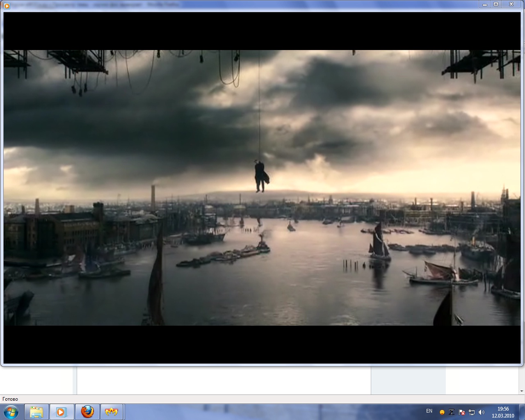Viewport: 525px width, 420px height.
Task: Click the hanging man in the video
Action: coord(260,176)
